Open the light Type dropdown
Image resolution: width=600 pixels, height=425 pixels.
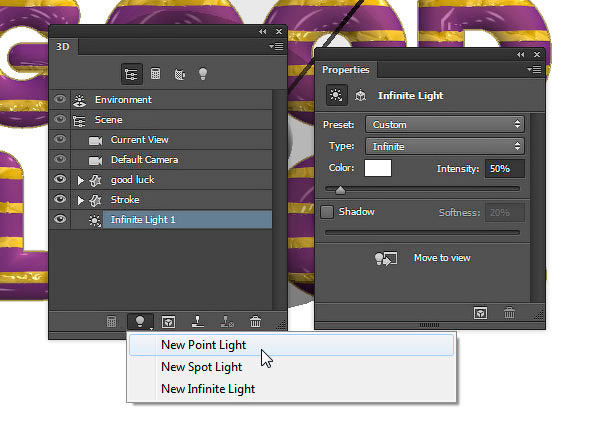click(x=445, y=146)
